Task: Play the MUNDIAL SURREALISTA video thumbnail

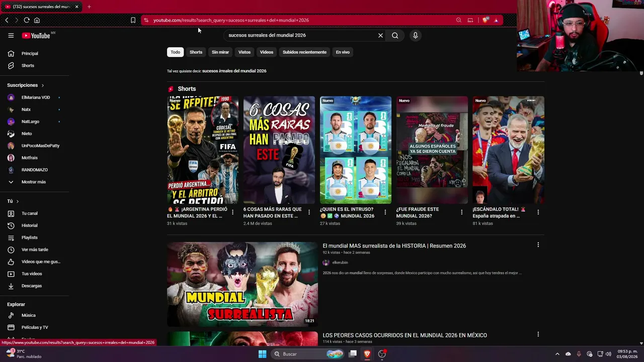Action: 243,285
